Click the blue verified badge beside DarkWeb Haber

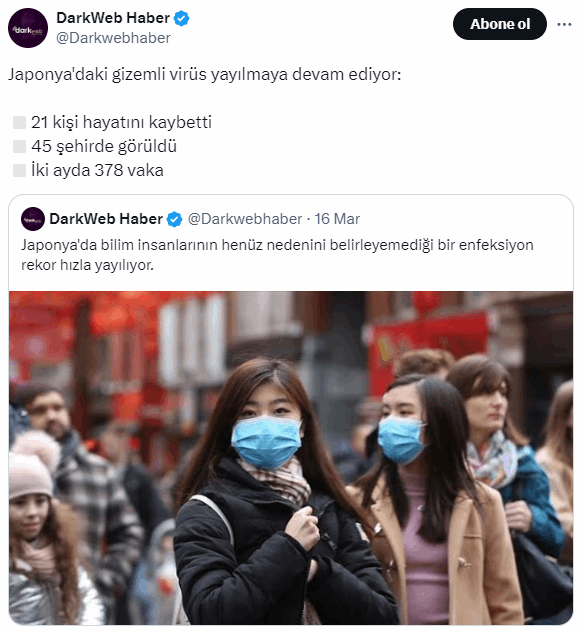(x=181, y=19)
